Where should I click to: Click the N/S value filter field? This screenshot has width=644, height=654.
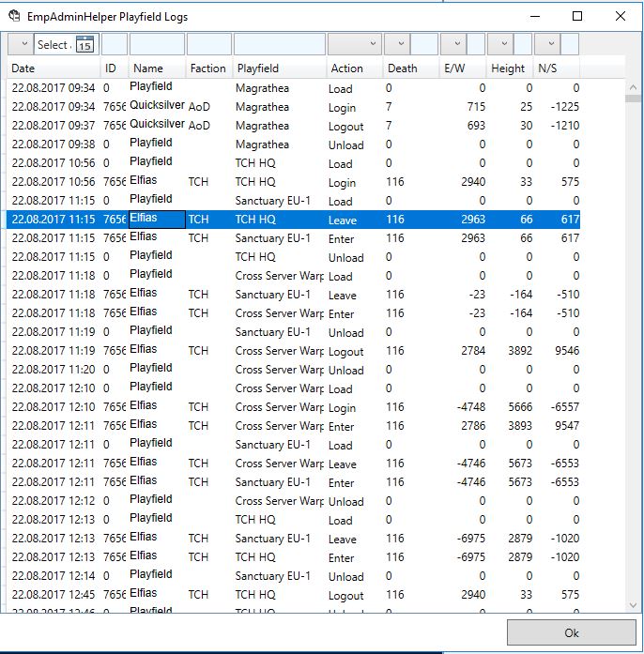click(569, 44)
